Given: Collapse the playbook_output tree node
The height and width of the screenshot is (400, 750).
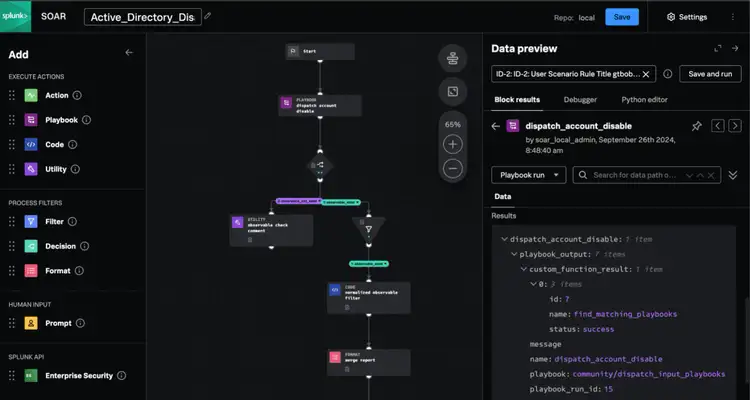Looking at the screenshot, I should pos(512,255).
